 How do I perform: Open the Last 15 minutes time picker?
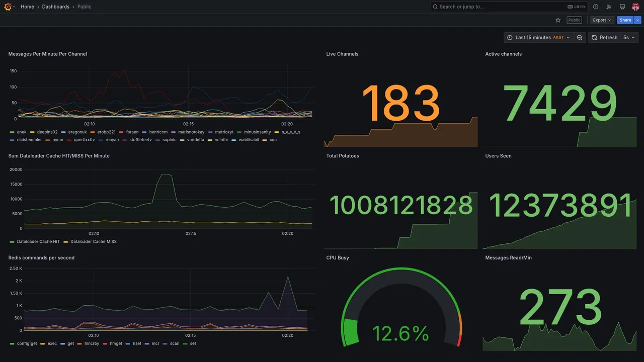click(538, 38)
